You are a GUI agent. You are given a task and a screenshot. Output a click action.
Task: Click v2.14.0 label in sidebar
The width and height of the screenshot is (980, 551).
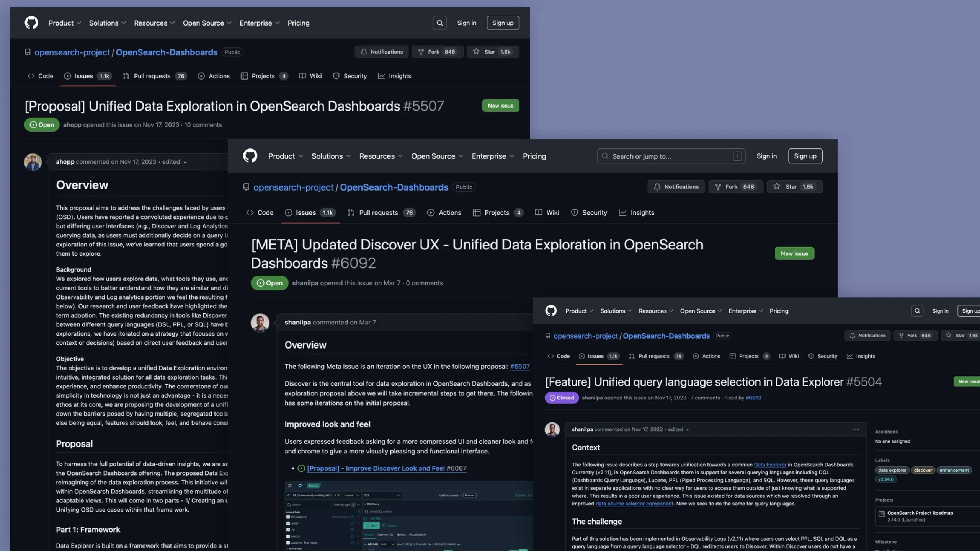[x=886, y=479]
